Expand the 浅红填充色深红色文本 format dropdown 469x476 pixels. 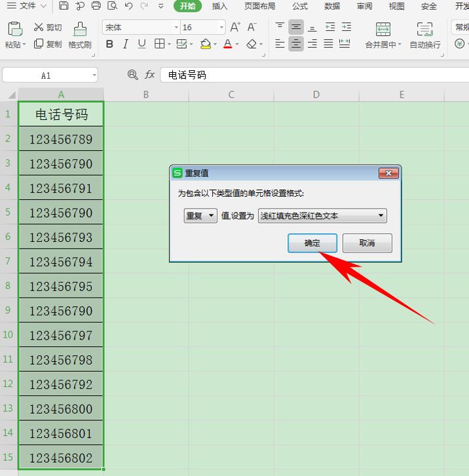(x=322, y=216)
